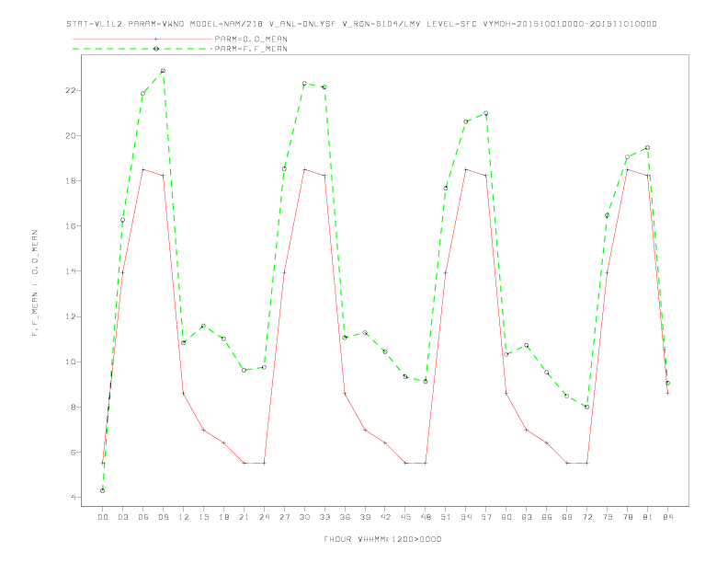
Task: Click the FHOUR VHHMM:1200>0000 axis title
Action: [382, 539]
